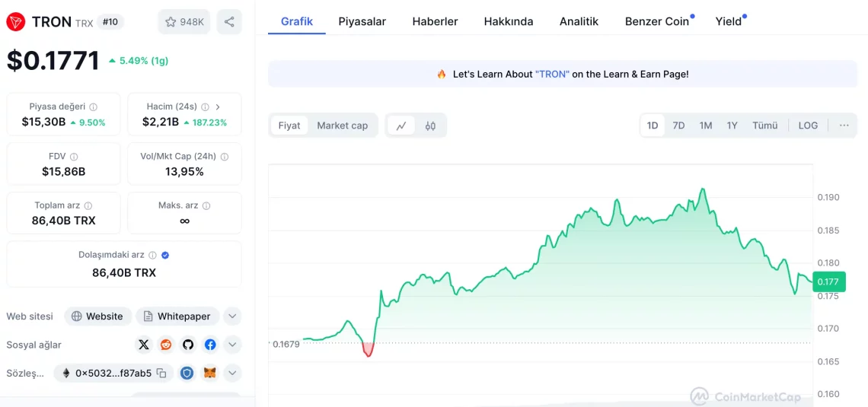
Task: Click the 13,95% Vol/Mkt Cap value
Action: point(184,172)
